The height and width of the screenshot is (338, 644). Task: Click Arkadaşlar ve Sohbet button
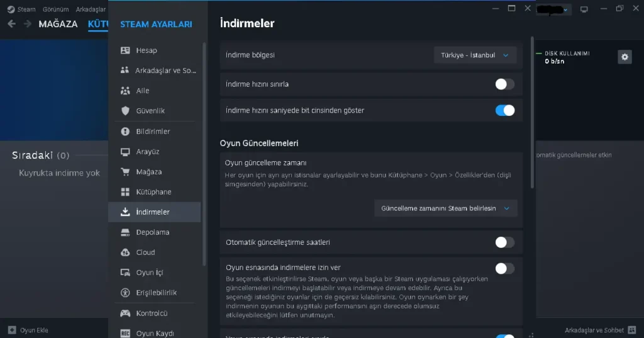(x=600, y=330)
